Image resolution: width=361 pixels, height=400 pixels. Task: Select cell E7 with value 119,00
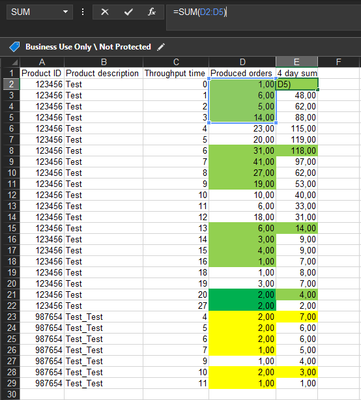[297, 140]
